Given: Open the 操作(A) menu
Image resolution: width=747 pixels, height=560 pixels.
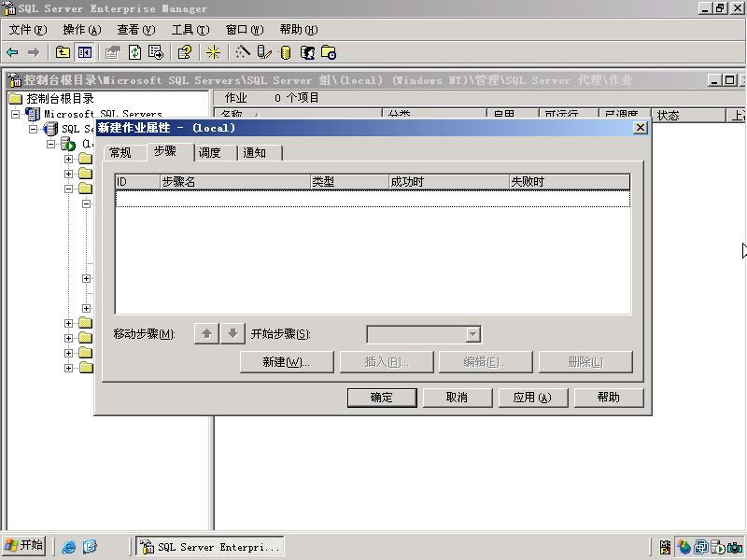Looking at the screenshot, I should pos(82,30).
